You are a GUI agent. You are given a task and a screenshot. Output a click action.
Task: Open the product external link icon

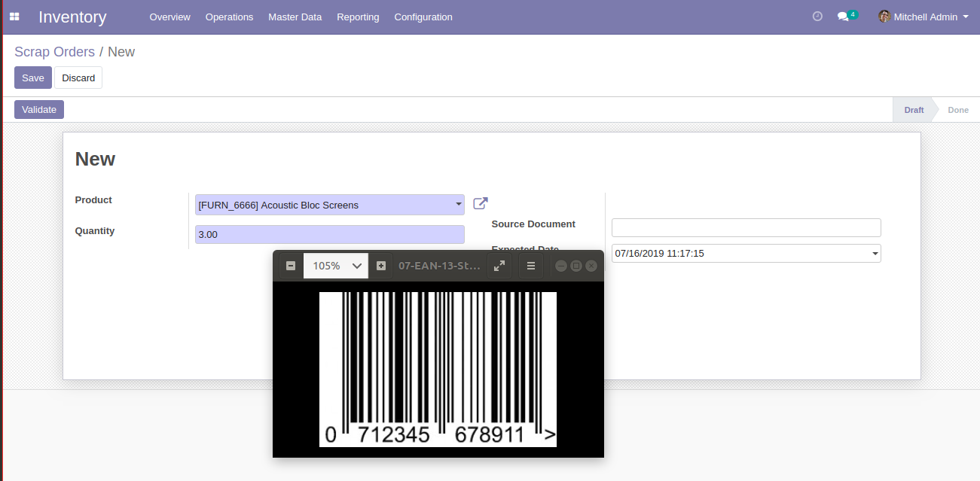point(481,203)
